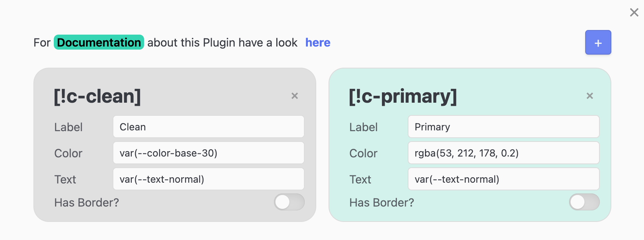This screenshot has width=644, height=240.
Task: Click the [!c-primary] heading
Action: tap(403, 96)
